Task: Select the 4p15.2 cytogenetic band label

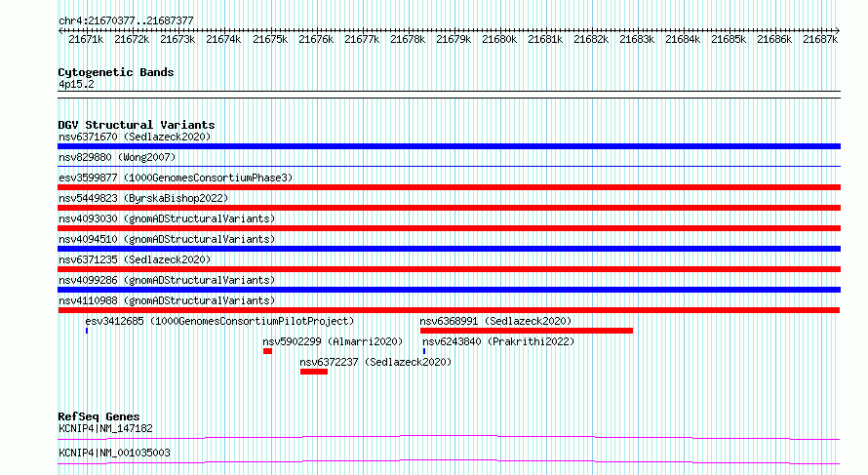Action: click(76, 84)
